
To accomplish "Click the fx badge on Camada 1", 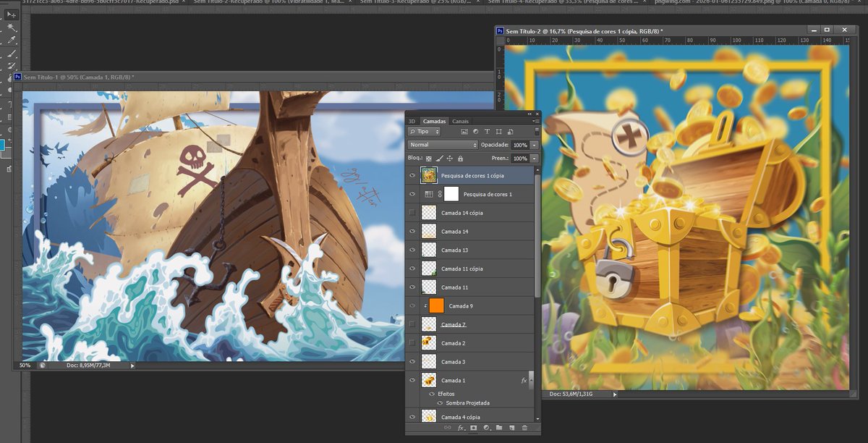I will tap(524, 380).
